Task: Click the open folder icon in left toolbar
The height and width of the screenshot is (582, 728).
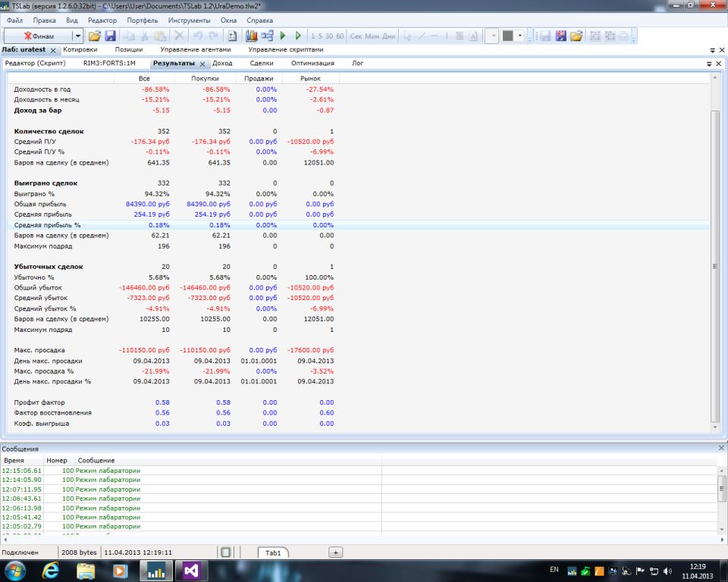Action: (x=95, y=36)
